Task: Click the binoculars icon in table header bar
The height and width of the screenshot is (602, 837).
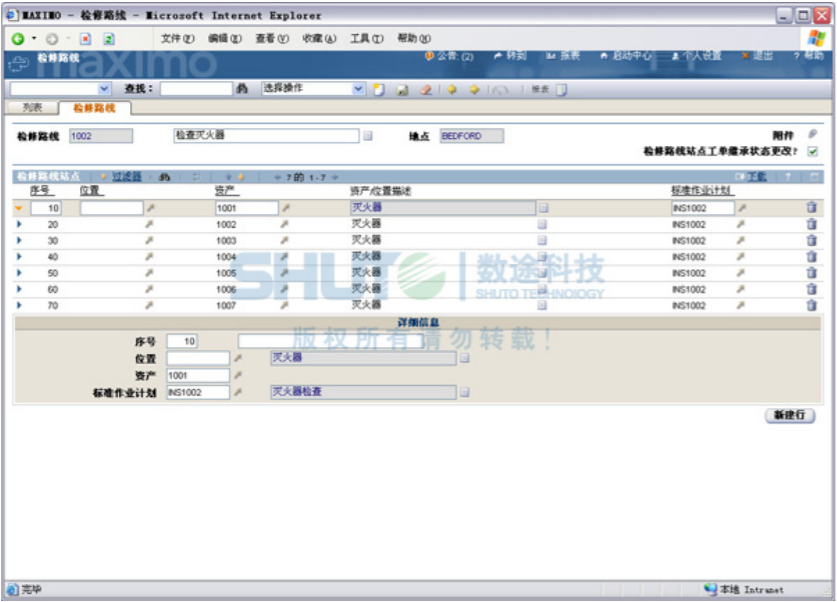Action: [x=164, y=177]
